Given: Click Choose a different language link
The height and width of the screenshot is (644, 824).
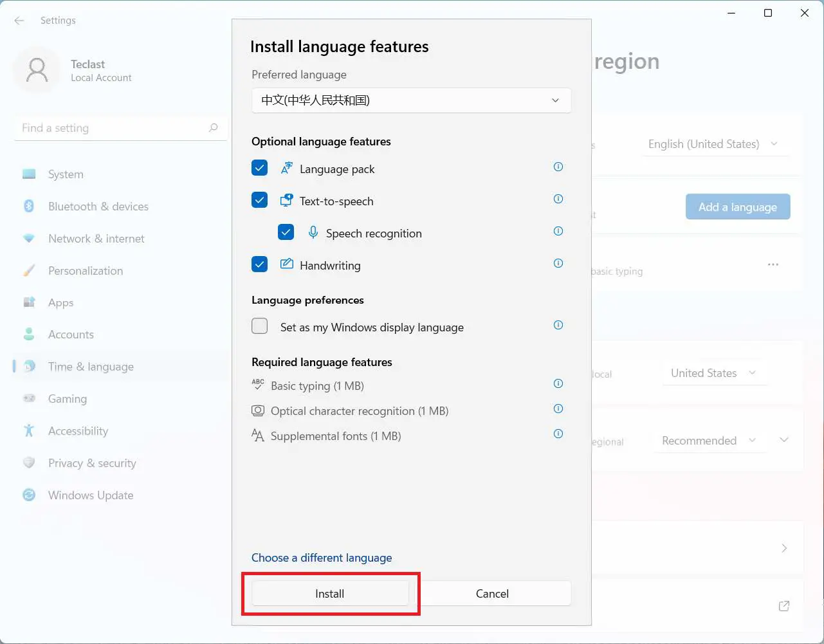Looking at the screenshot, I should point(322,558).
